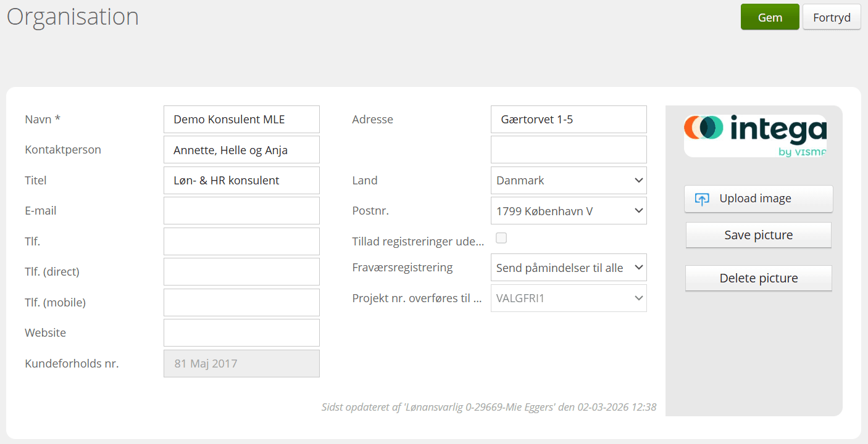This screenshot has width=868, height=444.
Task: Open the Fraværsregistrering dropdown
Action: 569,268
